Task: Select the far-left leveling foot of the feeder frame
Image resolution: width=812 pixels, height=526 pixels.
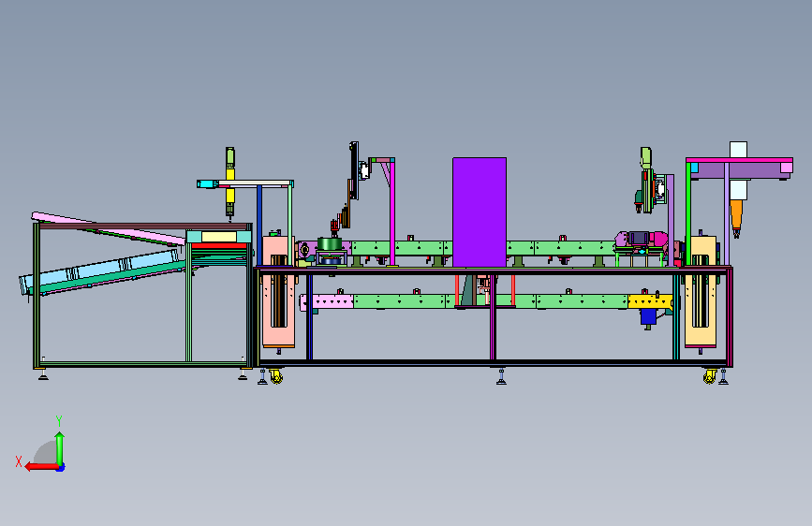Action: tap(43, 374)
